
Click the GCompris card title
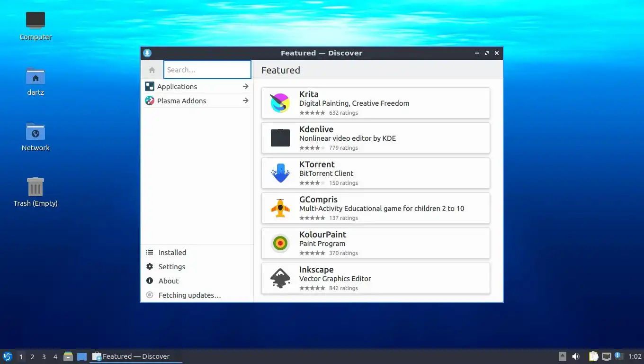point(318,199)
